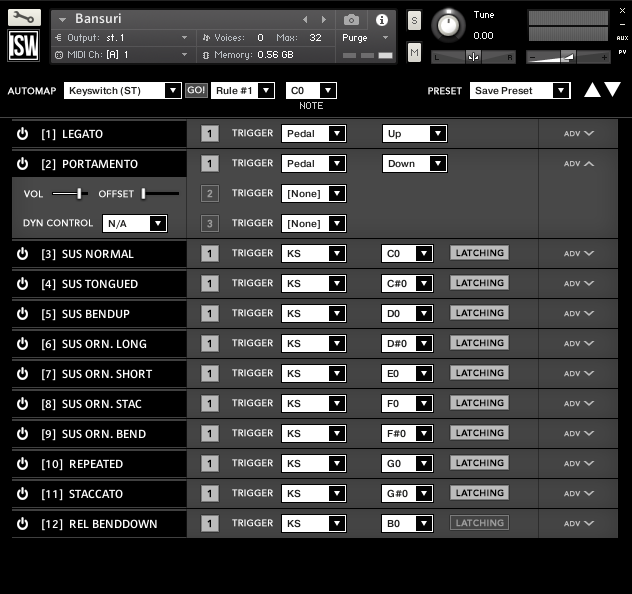Open the DYN CONTROL N/A dropdown
The image size is (632, 594).
pos(135,223)
